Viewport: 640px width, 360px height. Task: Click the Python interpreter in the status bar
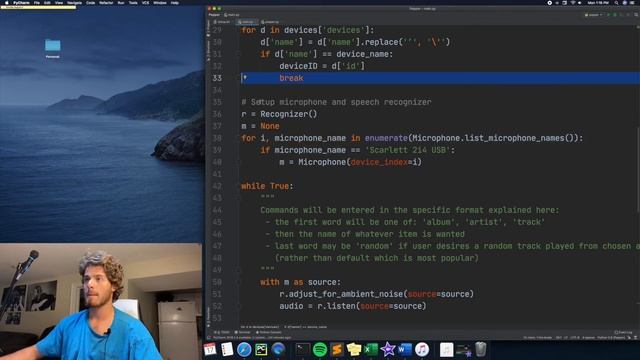(611, 338)
